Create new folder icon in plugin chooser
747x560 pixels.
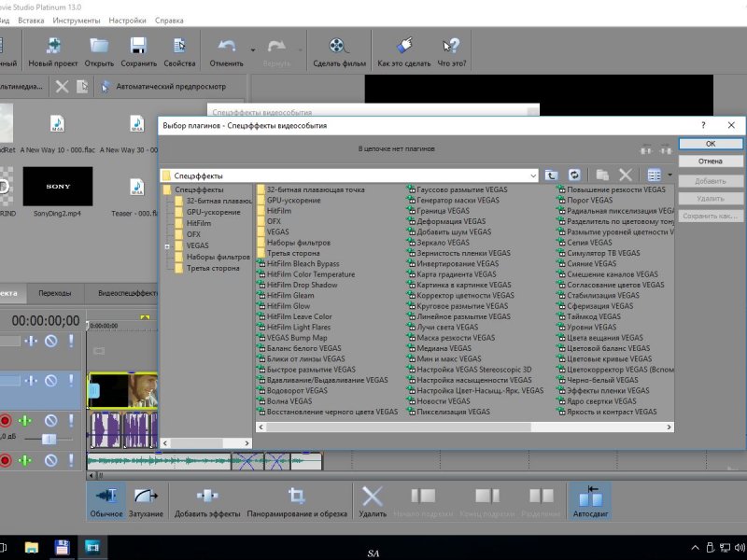602,175
